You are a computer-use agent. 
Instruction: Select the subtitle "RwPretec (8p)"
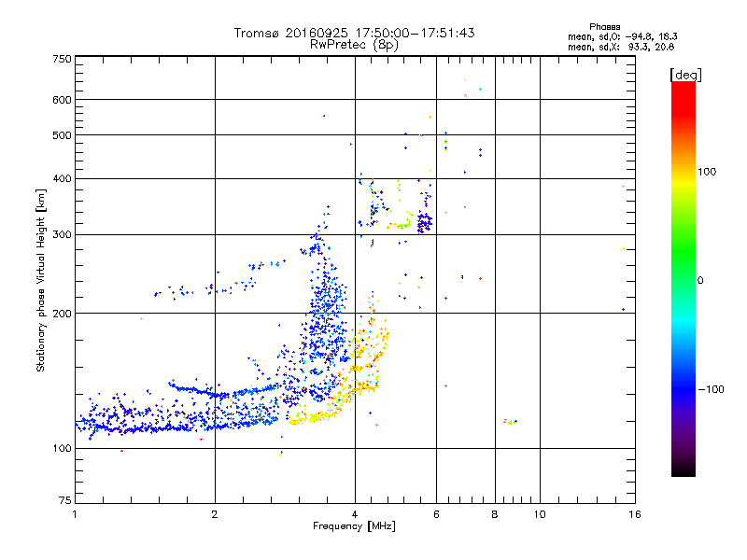pyautogui.click(x=354, y=45)
